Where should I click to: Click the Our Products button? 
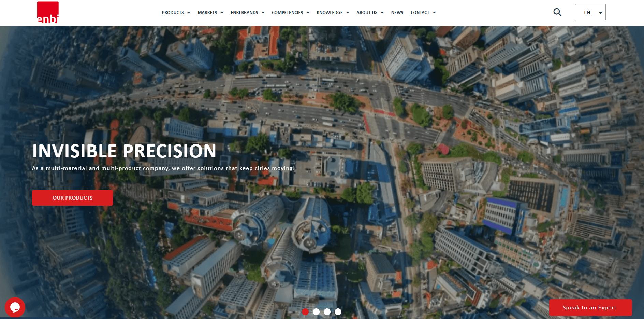[72, 198]
